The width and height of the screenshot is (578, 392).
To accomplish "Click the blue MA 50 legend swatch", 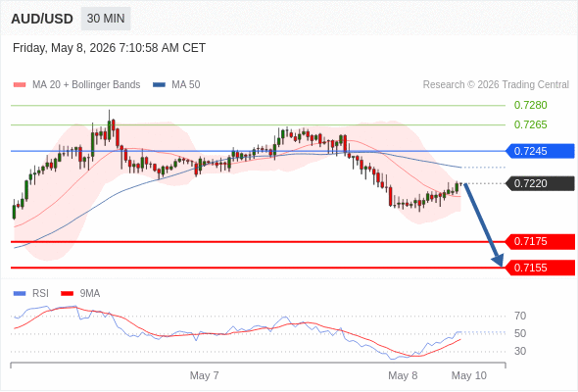I will pyautogui.click(x=159, y=85).
